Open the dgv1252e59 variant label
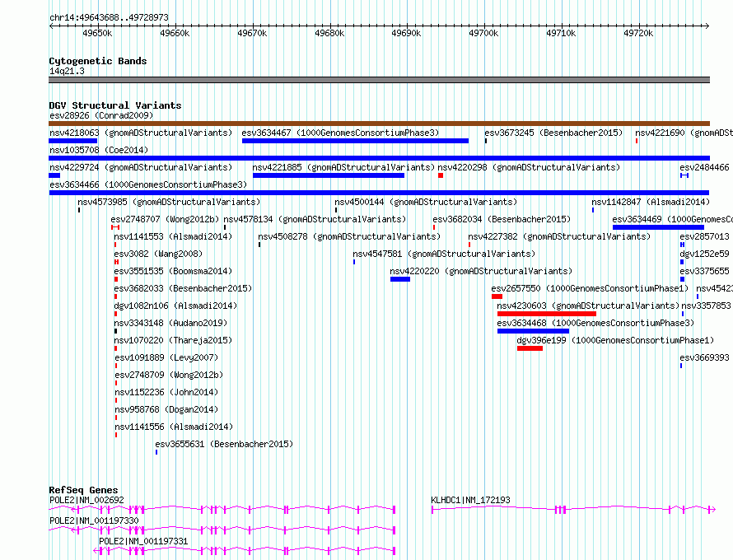The image size is (733, 560). pyautogui.click(x=704, y=254)
